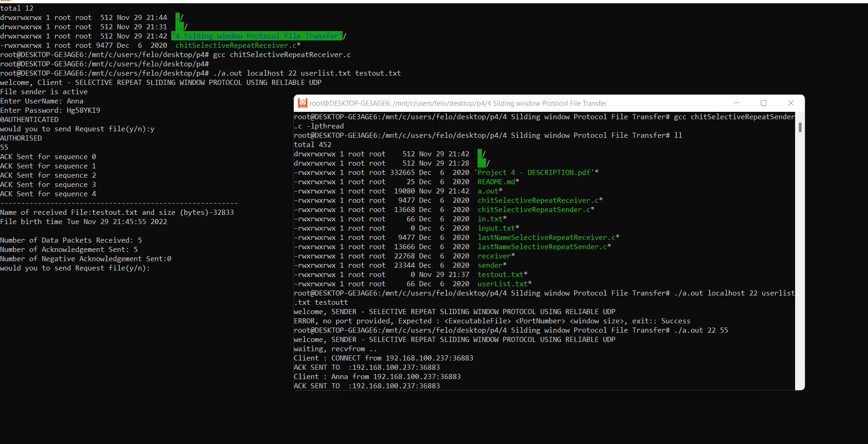Click a.out entry in front terminal listing
Screen dimensions: 868x444
[488, 191]
